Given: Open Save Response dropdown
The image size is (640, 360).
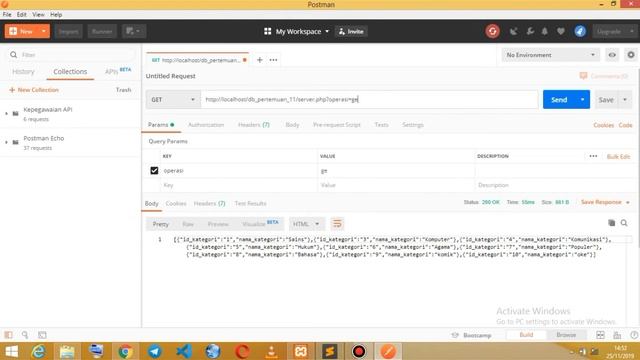Looking at the screenshot, I should (x=605, y=202).
